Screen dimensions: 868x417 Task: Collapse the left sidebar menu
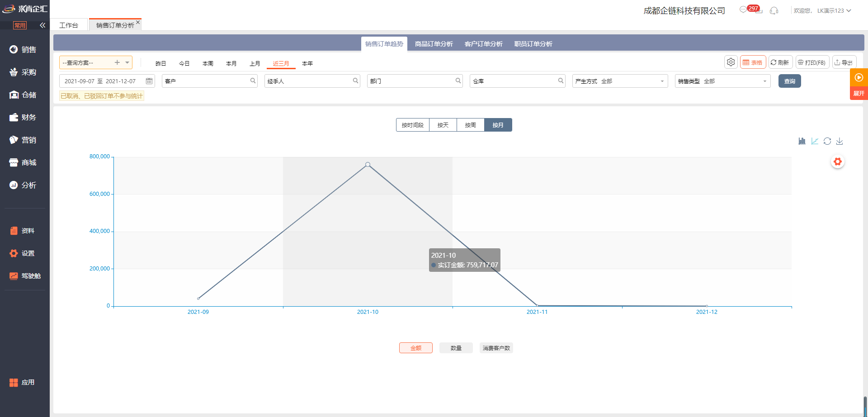pyautogui.click(x=42, y=25)
